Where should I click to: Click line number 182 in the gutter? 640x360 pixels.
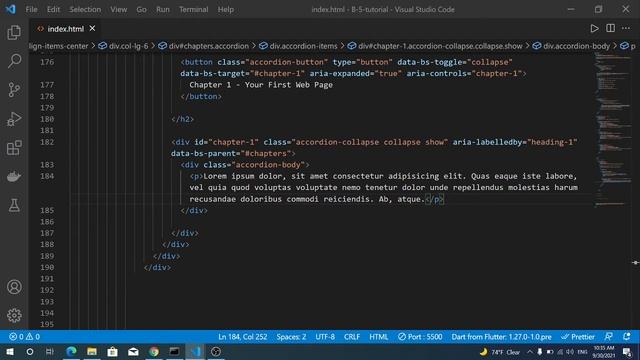coord(47,142)
